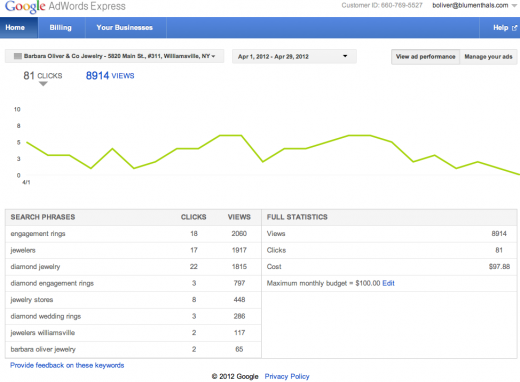Click the $97.88 cost value
This screenshot has width=520, height=382.
pyautogui.click(x=499, y=267)
